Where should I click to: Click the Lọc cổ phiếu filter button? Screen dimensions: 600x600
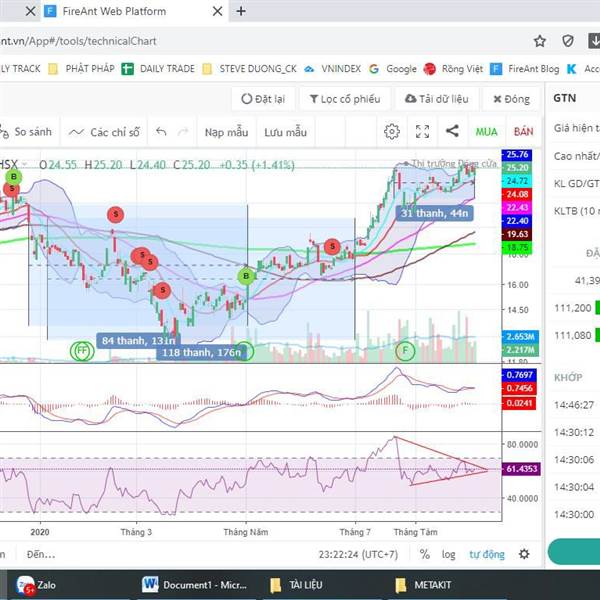pos(345,99)
